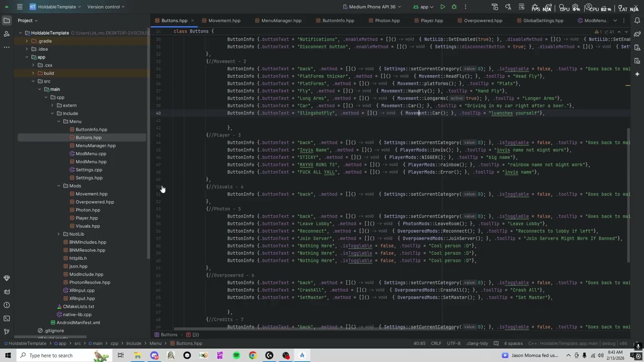The width and height of the screenshot is (644, 362).
Task: Open the Project view selector dropdown
Action: pyautogui.click(x=28, y=21)
